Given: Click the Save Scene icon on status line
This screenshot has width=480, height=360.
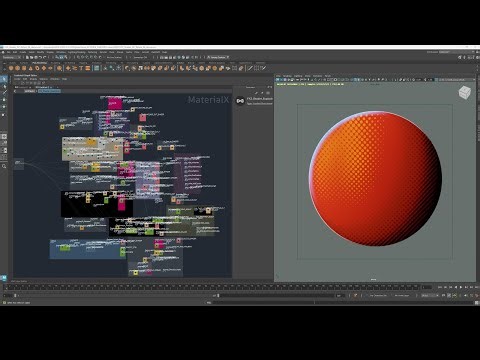Looking at the screenshot, I should tap(35, 57).
